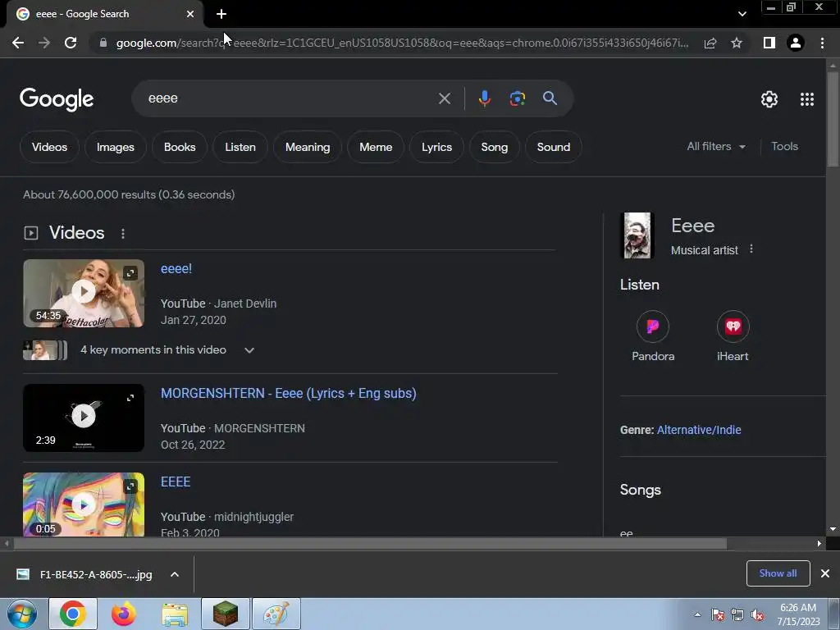Click the address bar URL
Screen dimensions: 840x630
pos(402,43)
